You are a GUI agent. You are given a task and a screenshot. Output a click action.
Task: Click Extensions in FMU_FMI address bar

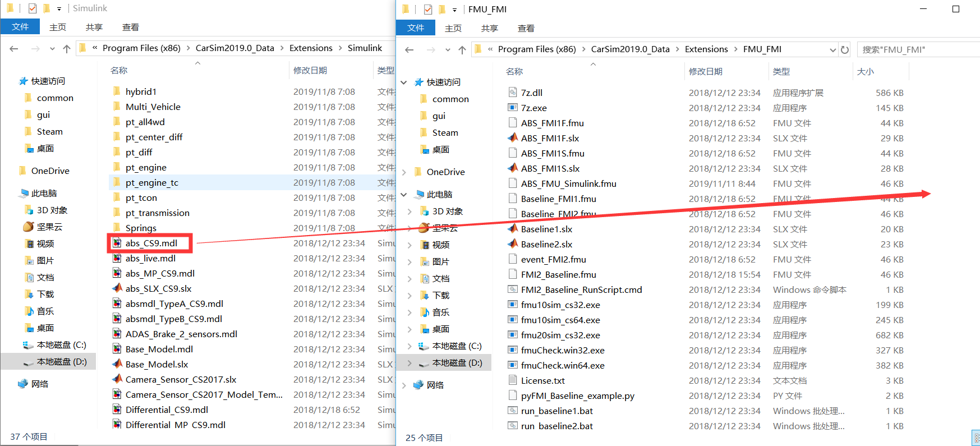(x=706, y=49)
